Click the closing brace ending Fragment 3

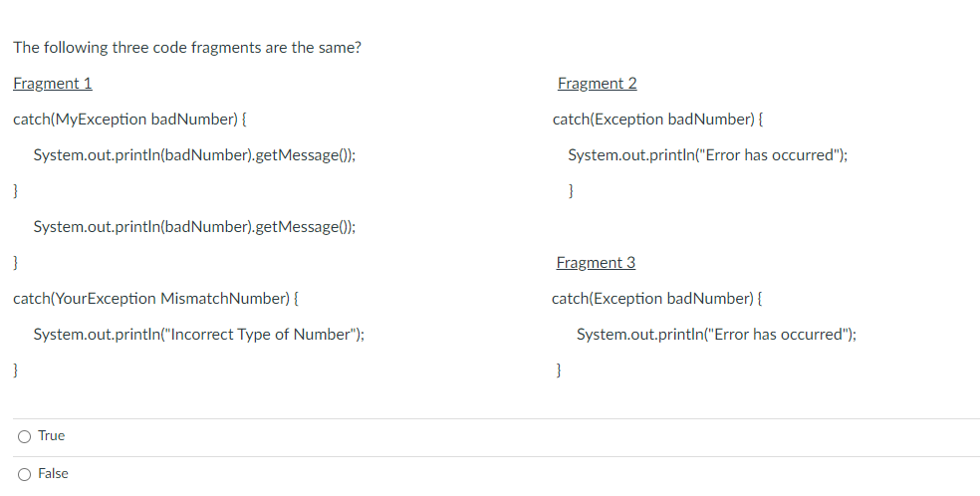559,371
